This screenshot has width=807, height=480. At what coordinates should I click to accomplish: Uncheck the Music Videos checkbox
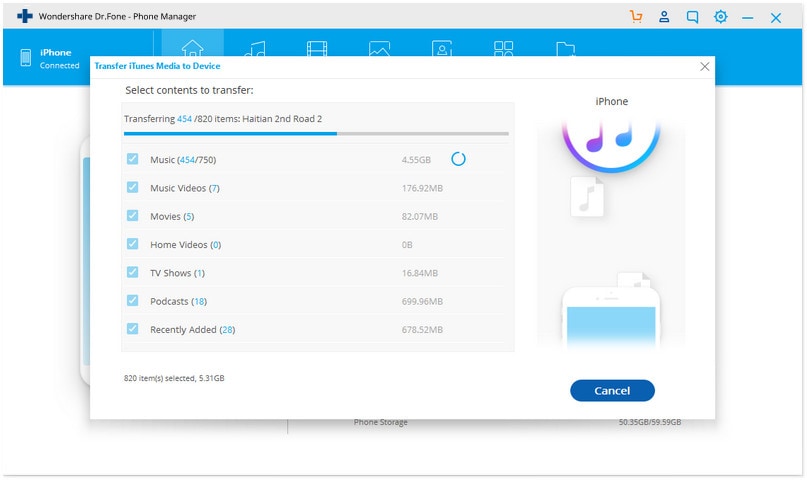tap(132, 187)
